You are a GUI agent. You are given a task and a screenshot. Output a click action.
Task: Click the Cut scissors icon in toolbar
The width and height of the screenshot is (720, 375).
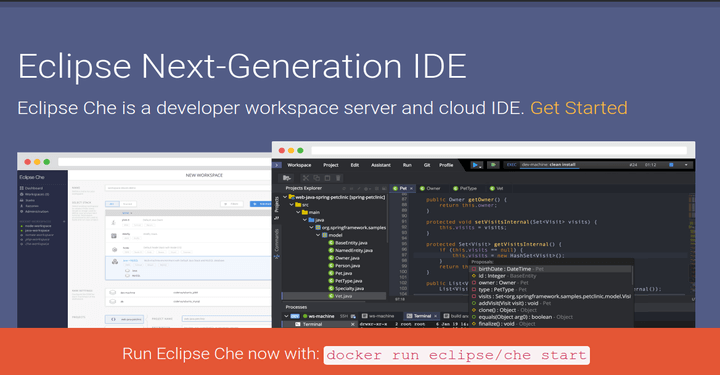click(305, 178)
